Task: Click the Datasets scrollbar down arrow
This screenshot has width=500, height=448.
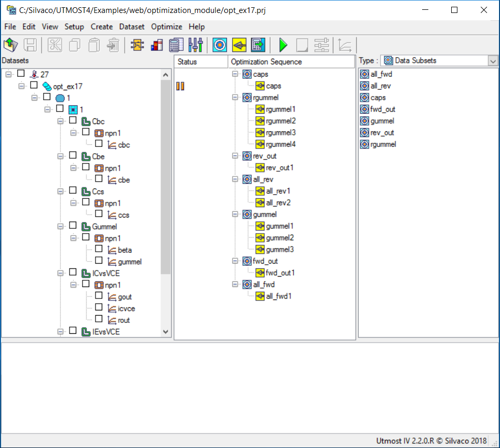Action: [166, 332]
